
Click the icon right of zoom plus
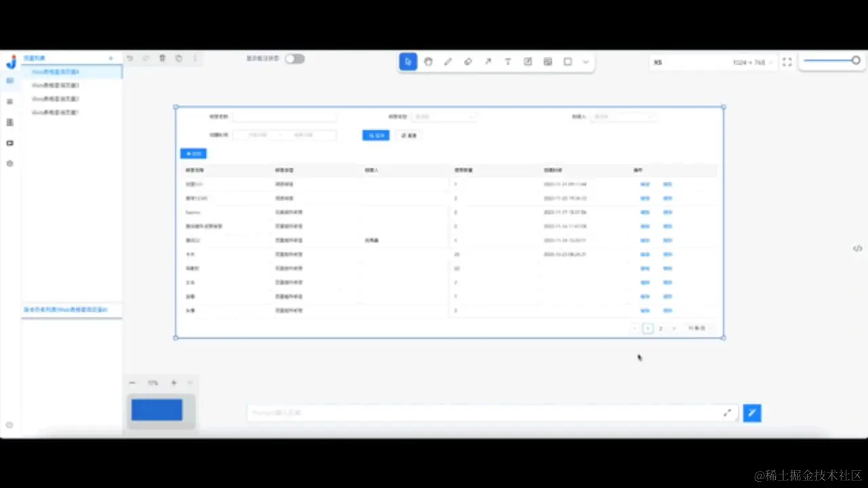[x=190, y=383]
